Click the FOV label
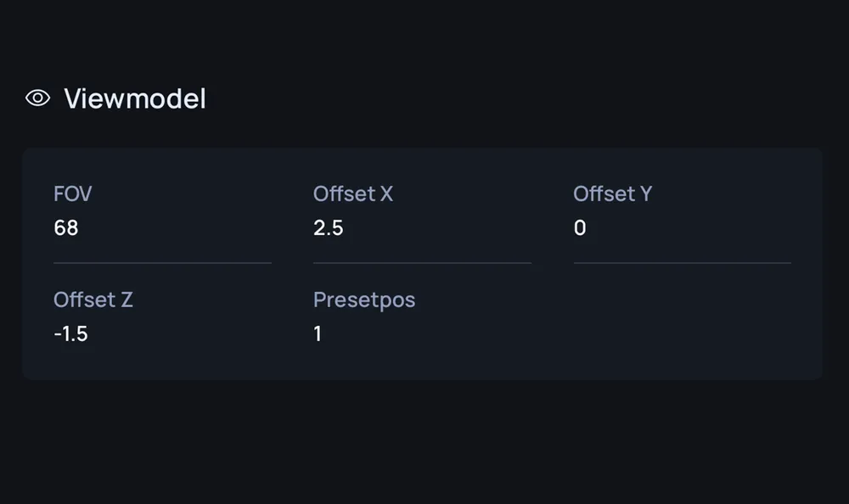849x504 pixels. click(x=72, y=193)
